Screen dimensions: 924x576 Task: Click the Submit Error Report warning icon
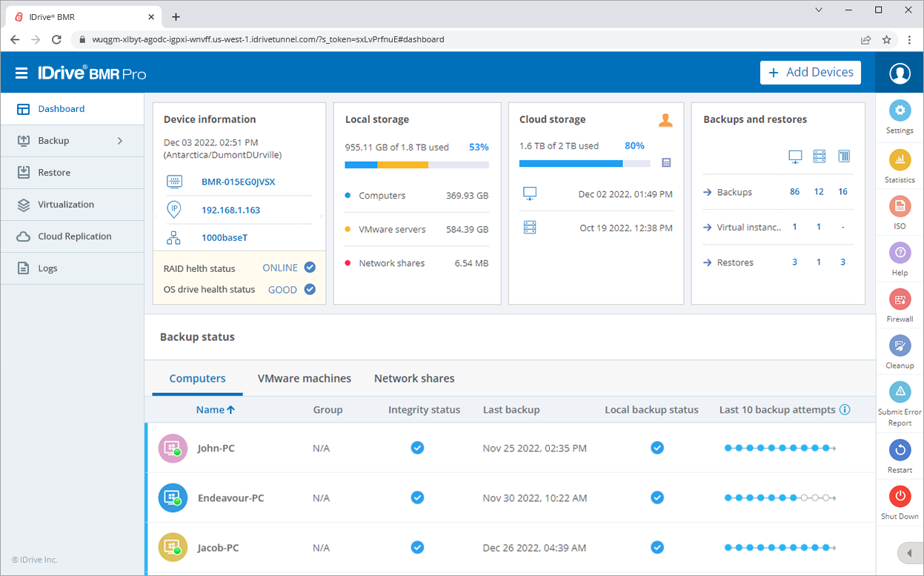(900, 391)
